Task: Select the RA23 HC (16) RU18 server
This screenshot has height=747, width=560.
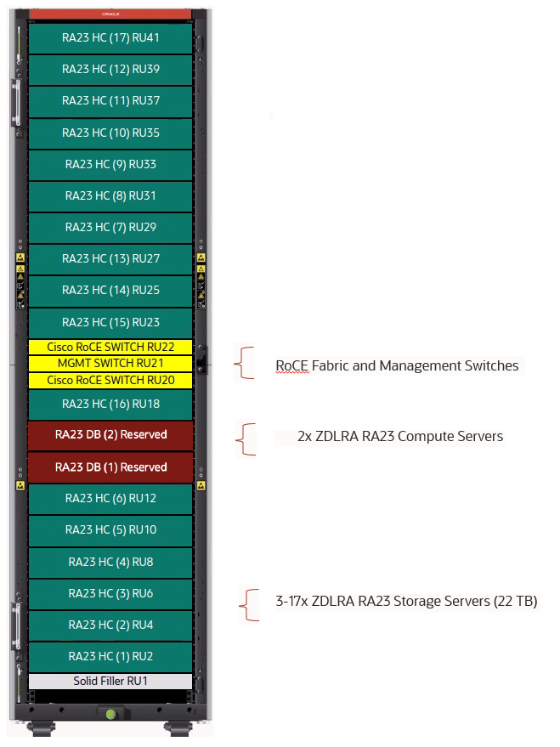Action: [110, 405]
